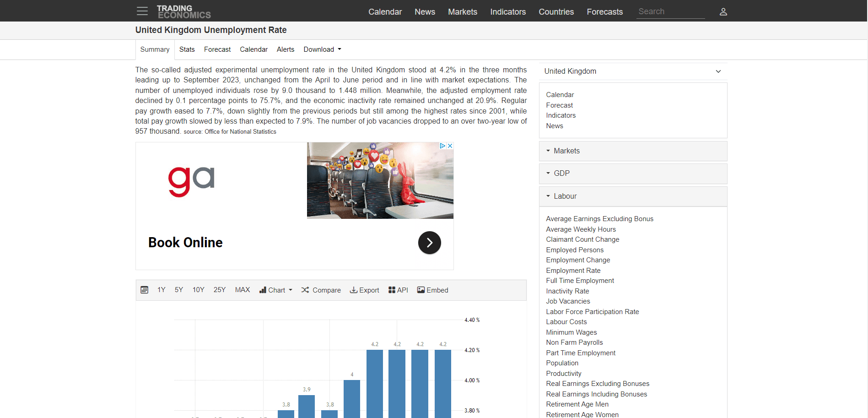Select the 5Y time range
This screenshot has height=418, width=868.
(178, 290)
